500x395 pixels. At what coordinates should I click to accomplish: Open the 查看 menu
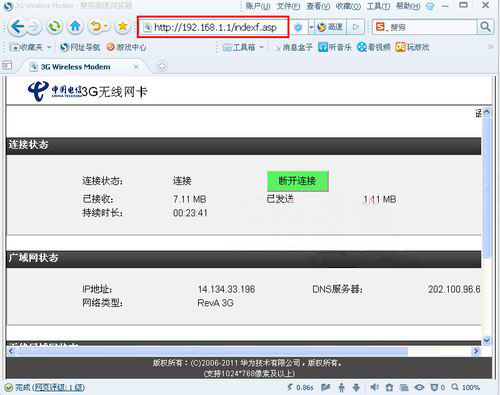pos(318,6)
